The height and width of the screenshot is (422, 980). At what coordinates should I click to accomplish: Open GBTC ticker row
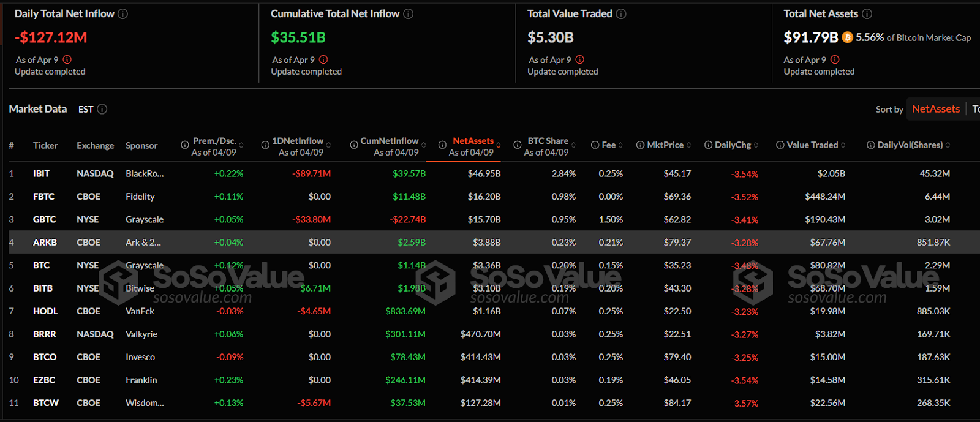(x=44, y=219)
